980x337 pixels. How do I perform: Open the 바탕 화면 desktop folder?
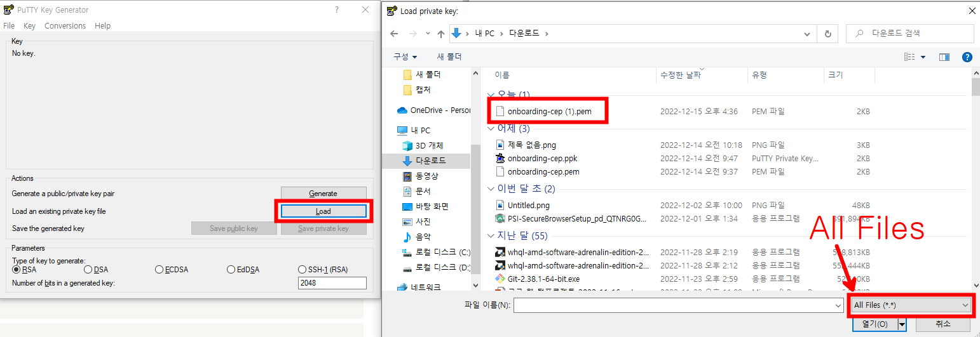[426, 206]
